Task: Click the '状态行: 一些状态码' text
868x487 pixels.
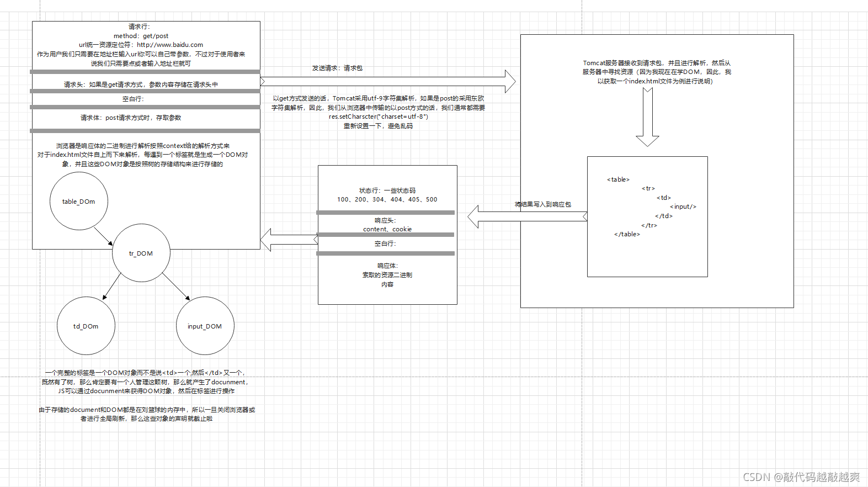Action: (387, 190)
